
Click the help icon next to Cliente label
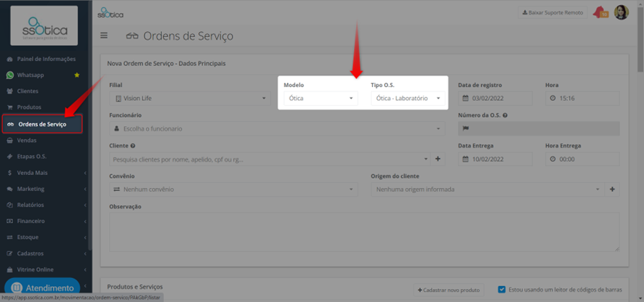[x=133, y=146]
